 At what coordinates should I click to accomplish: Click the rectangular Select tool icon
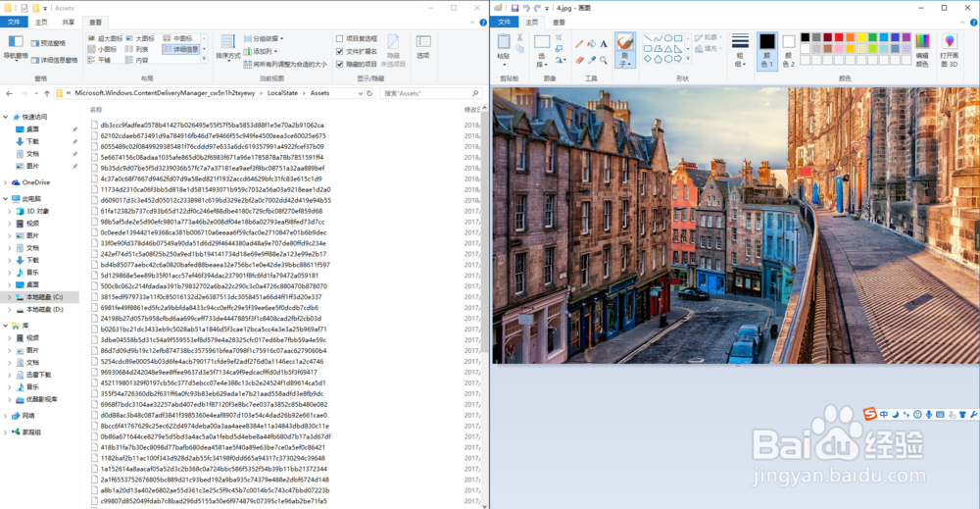click(541, 42)
